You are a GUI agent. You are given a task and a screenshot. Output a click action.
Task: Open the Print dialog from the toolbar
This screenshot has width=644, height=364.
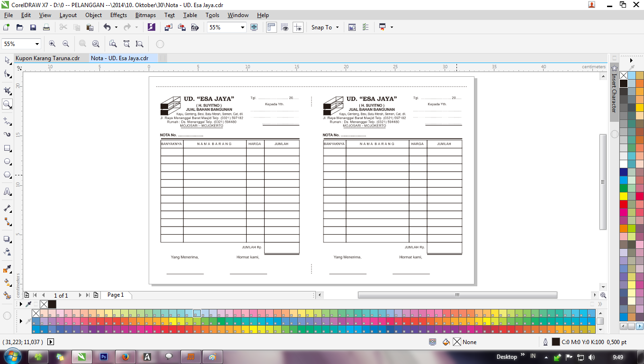(x=46, y=27)
